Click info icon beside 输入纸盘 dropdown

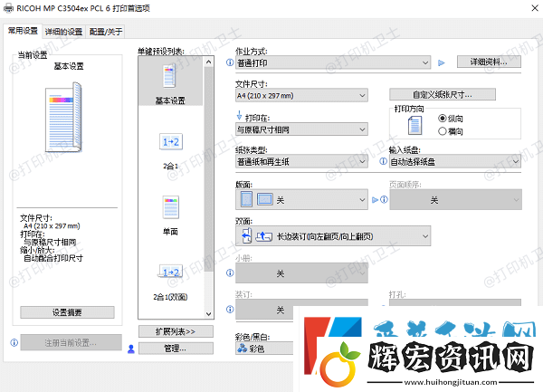point(383,161)
